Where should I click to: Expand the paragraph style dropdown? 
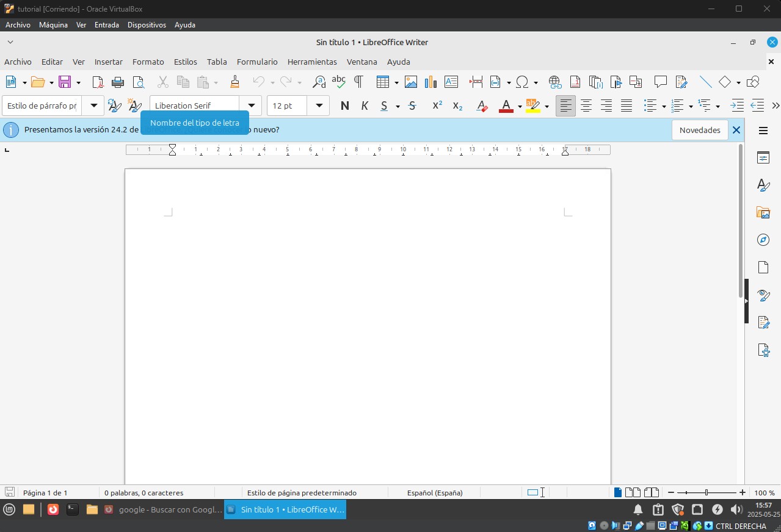click(93, 106)
